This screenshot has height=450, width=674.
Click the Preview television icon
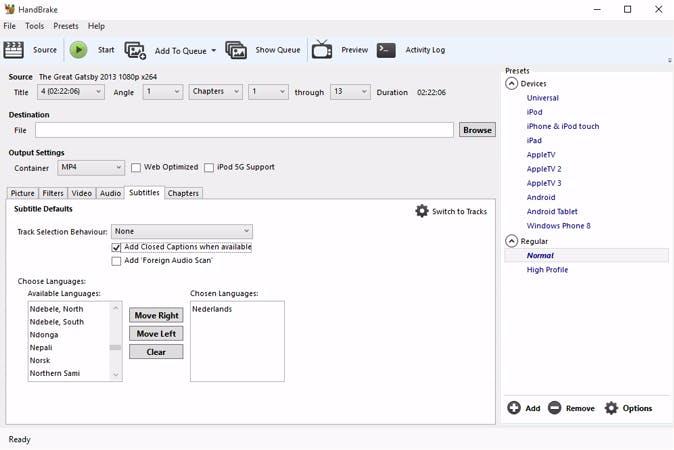pos(322,50)
